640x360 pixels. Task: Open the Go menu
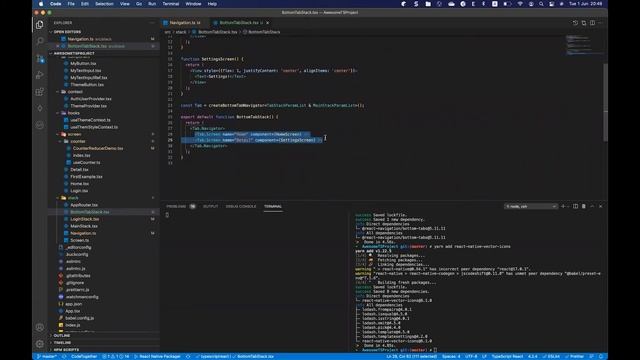tap(139, 4)
